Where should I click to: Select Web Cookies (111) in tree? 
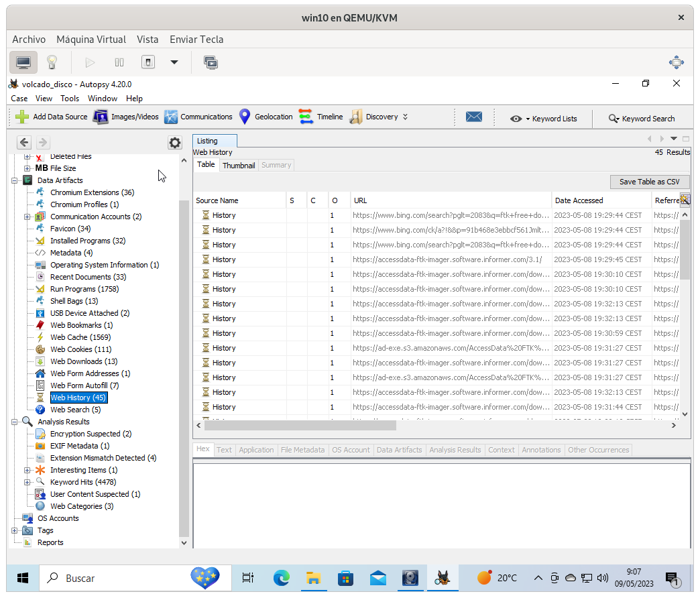coord(80,349)
